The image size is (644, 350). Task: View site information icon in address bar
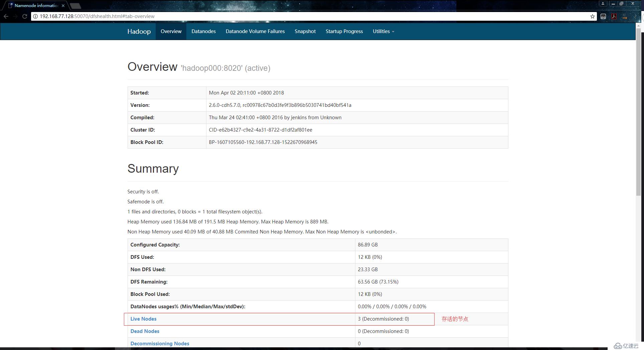click(35, 16)
